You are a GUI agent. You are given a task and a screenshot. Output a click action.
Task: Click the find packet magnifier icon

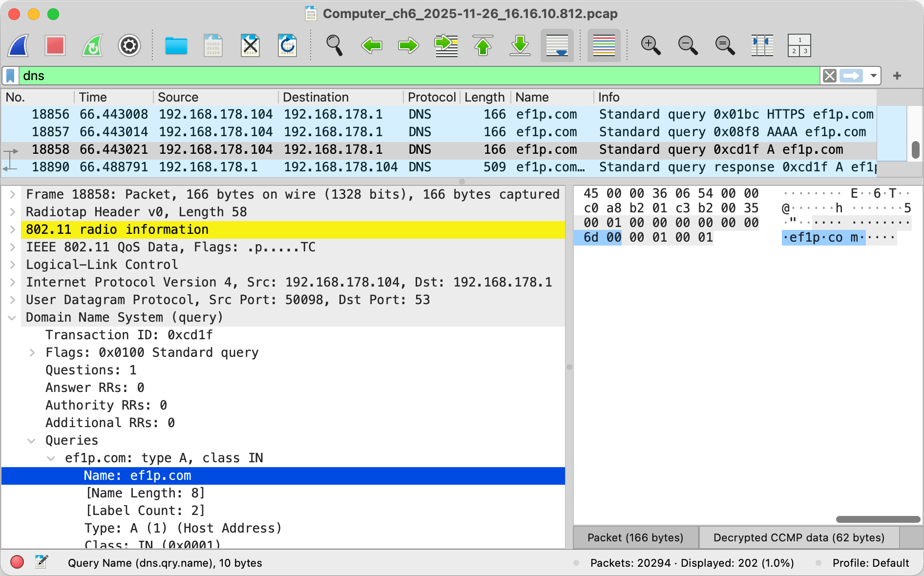pos(334,46)
